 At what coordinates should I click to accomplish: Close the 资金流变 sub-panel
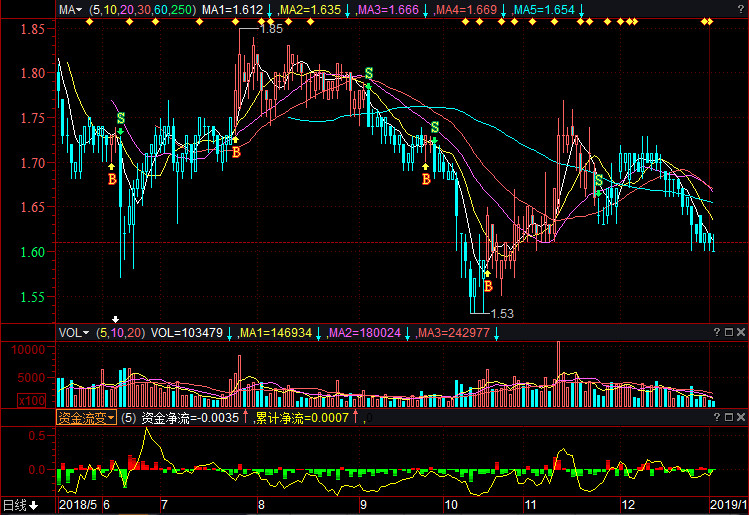(741, 417)
